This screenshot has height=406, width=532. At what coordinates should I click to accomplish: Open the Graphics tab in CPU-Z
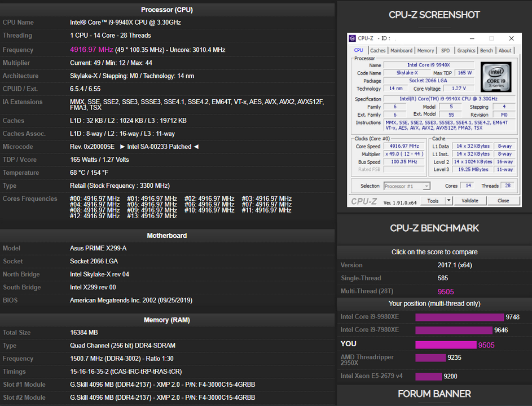[466, 51]
